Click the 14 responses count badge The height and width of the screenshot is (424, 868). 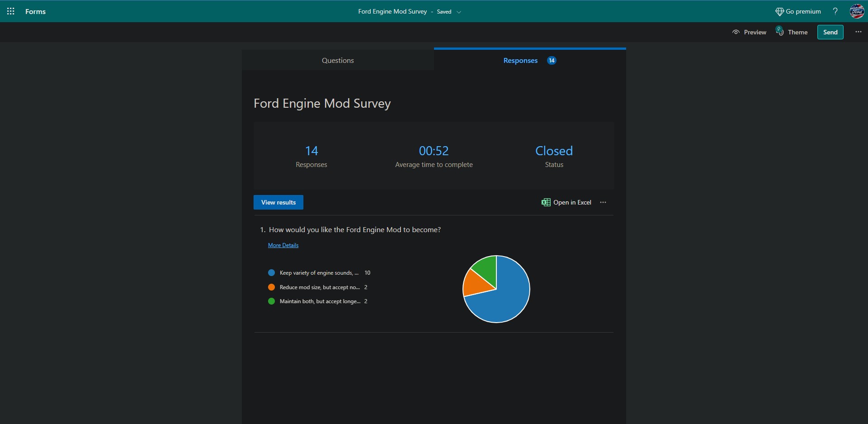click(552, 61)
